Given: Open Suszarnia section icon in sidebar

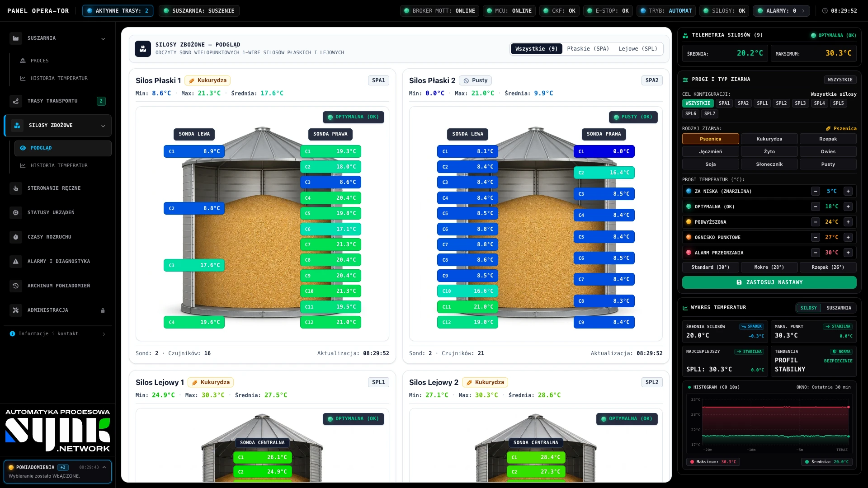Looking at the screenshot, I should (x=16, y=38).
